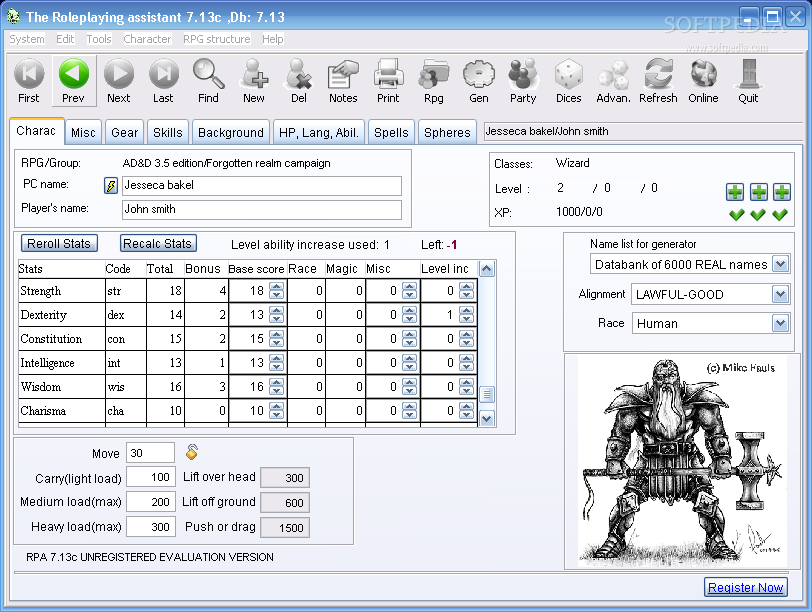This screenshot has height=612, width=812.
Task: Click the third green plus class button
Action: tap(781, 192)
